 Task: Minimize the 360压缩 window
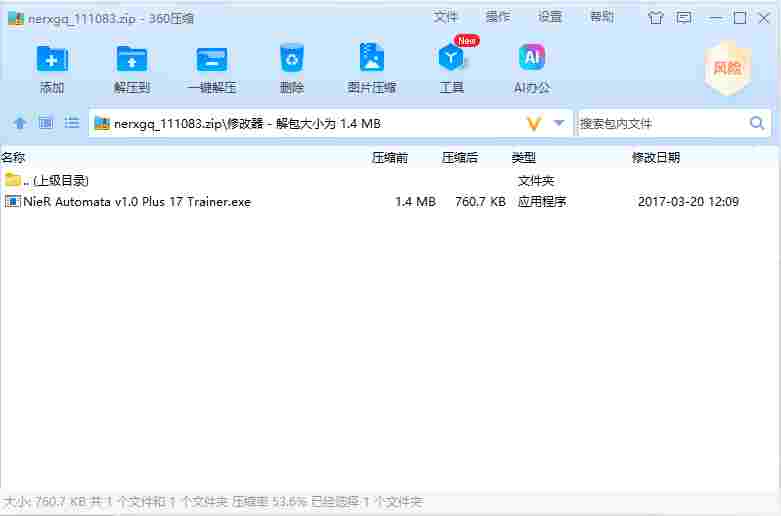(x=715, y=18)
